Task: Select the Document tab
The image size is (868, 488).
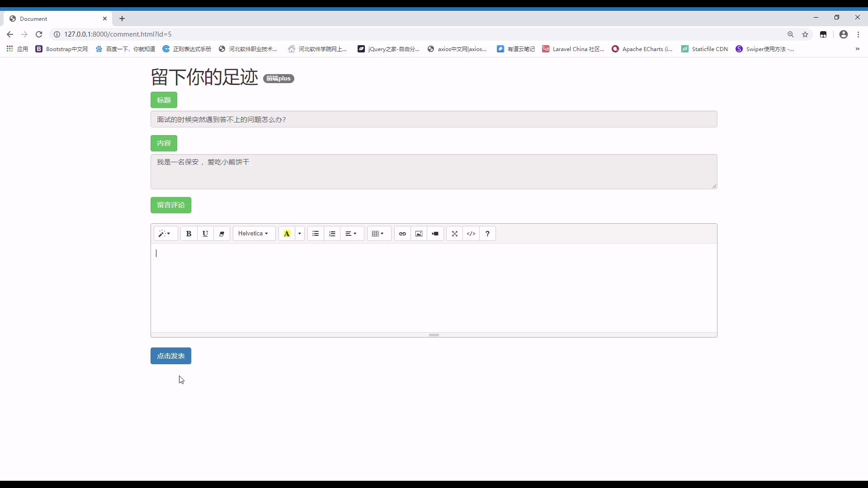Action: point(58,19)
